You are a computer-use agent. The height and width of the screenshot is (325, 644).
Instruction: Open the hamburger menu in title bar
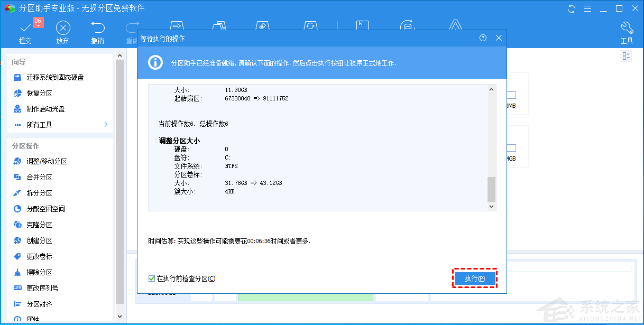[x=588, y=8]
